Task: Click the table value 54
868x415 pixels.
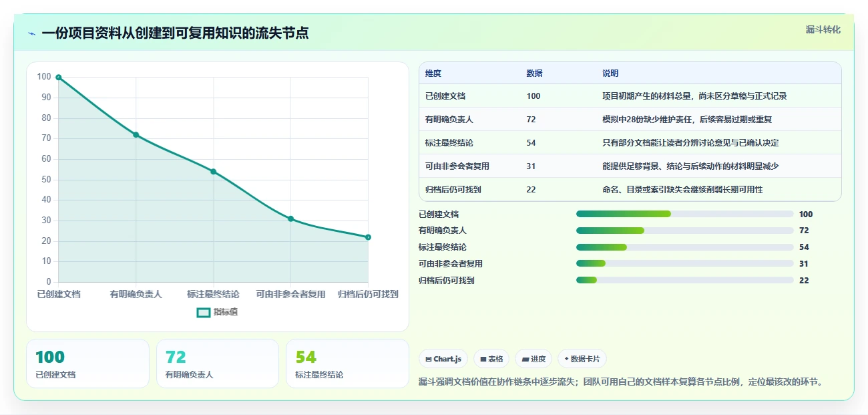Action: tap(531, 143)
